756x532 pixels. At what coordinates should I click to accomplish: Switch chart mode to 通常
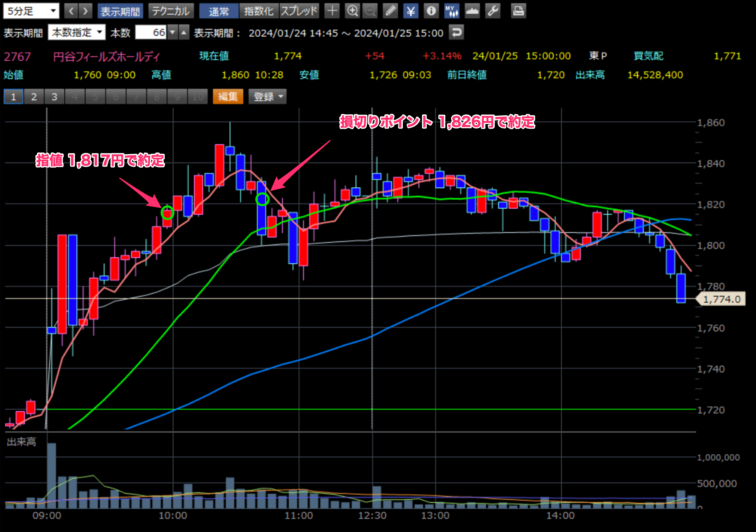point(219,11)
